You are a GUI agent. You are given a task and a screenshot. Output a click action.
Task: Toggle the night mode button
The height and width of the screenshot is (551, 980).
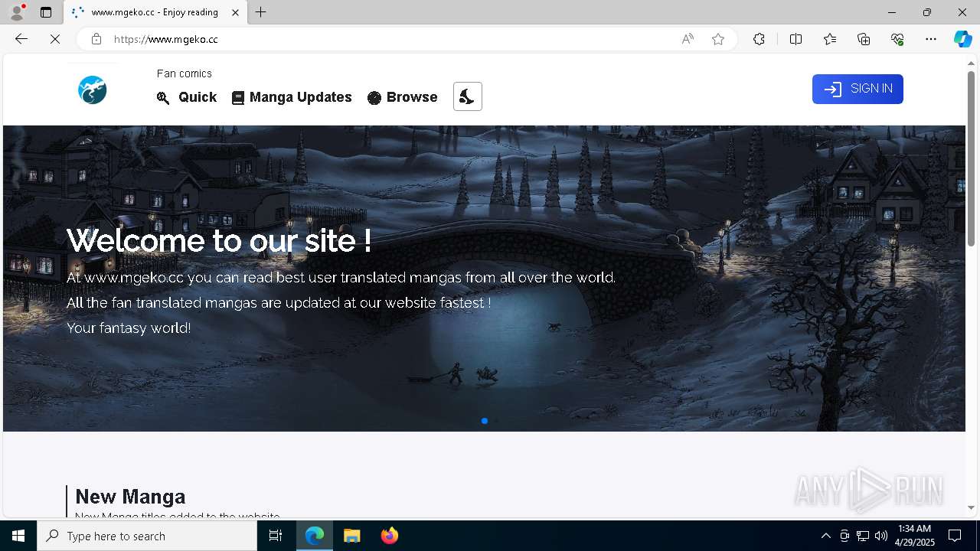coord(468,96)
